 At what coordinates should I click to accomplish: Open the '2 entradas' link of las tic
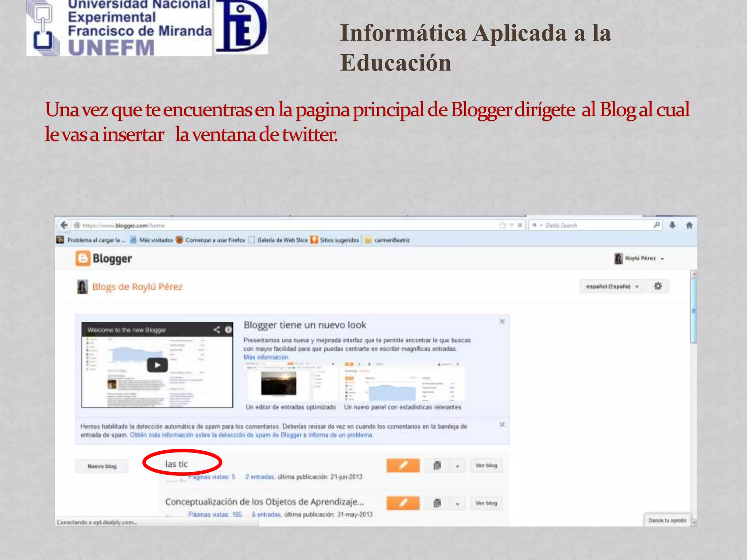259,477
